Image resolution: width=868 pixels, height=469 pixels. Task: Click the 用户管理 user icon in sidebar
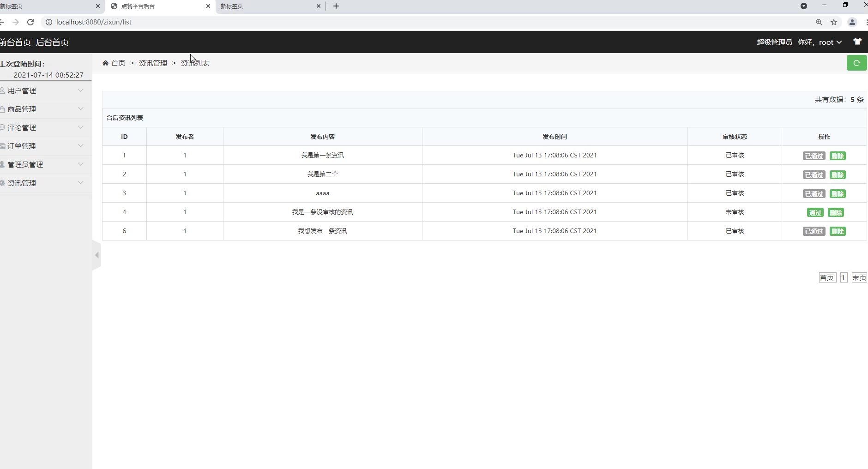tap(2, 90)
